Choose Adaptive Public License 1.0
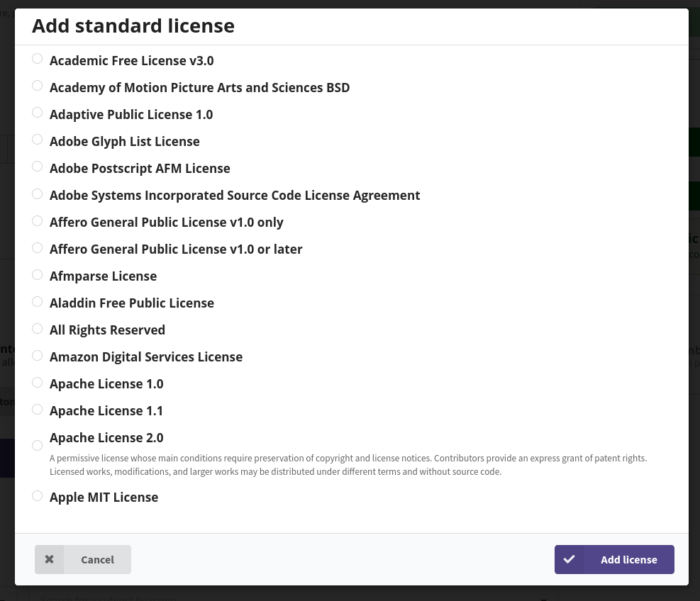The height and width of the screenshot is (601, 700). pyautogui.click(x=37, y=112)
